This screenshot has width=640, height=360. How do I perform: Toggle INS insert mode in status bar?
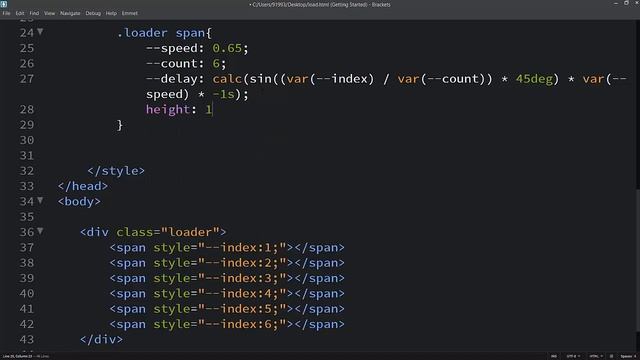coord(554,356)
